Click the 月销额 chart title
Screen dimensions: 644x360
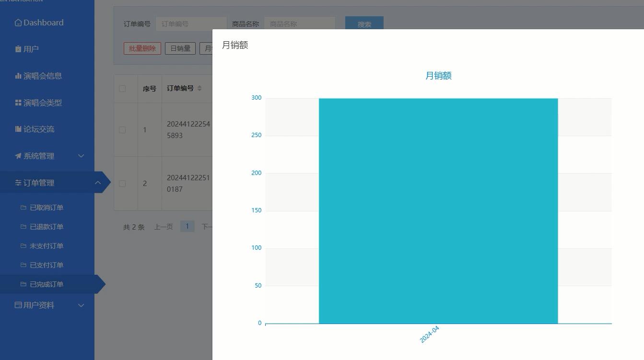point(438,76)
